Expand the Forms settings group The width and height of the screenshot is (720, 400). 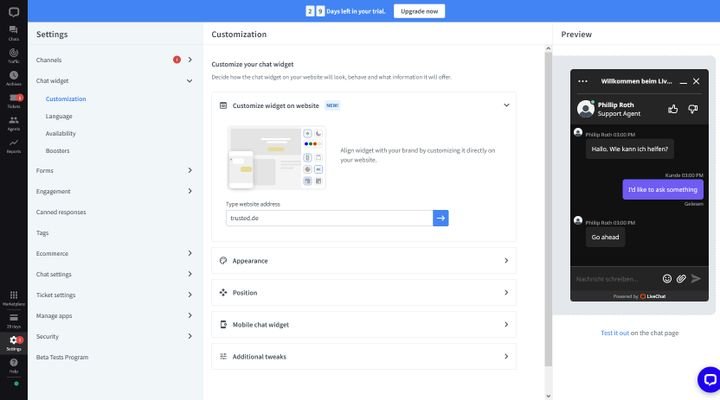click(190, 170)
